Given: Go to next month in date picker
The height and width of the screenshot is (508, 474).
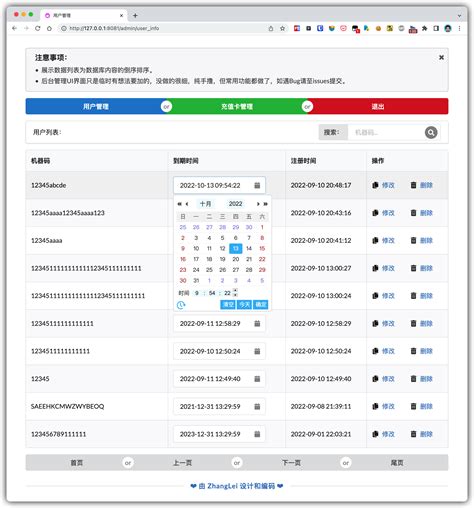Looking at the screenshot, I should pyautogui.click(x=258, y=204).
